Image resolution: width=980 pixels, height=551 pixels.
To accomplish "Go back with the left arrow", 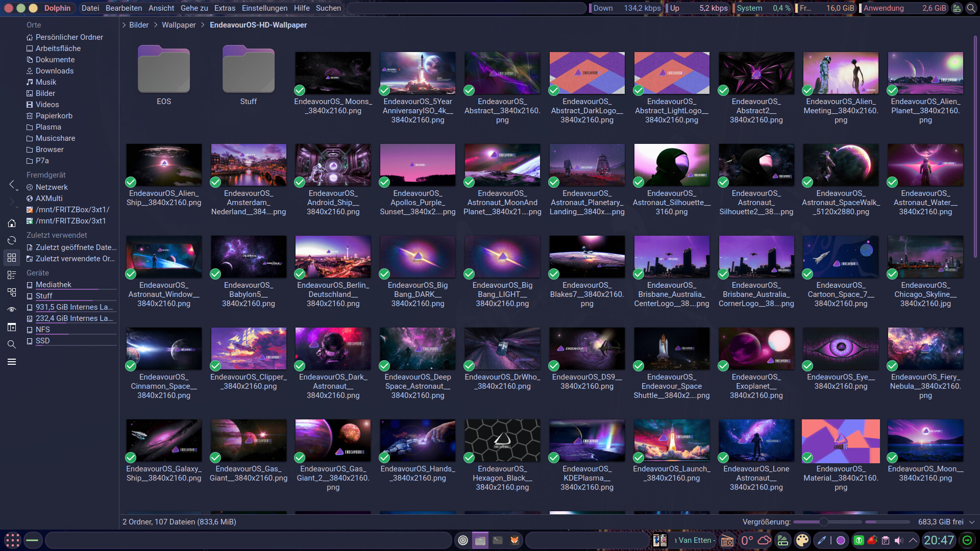I will pos(11,184).
